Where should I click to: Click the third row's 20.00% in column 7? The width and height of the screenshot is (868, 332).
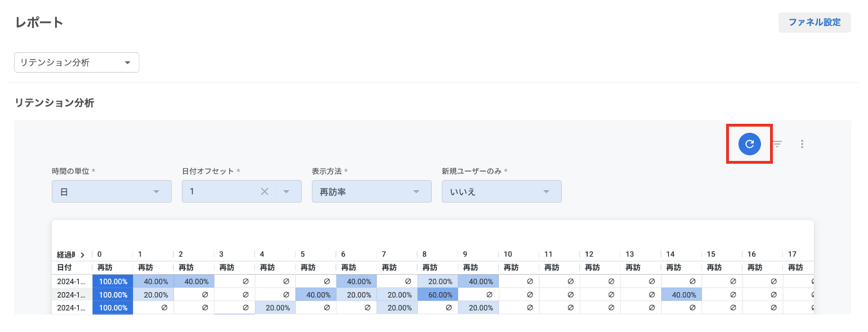coord(397,308)
